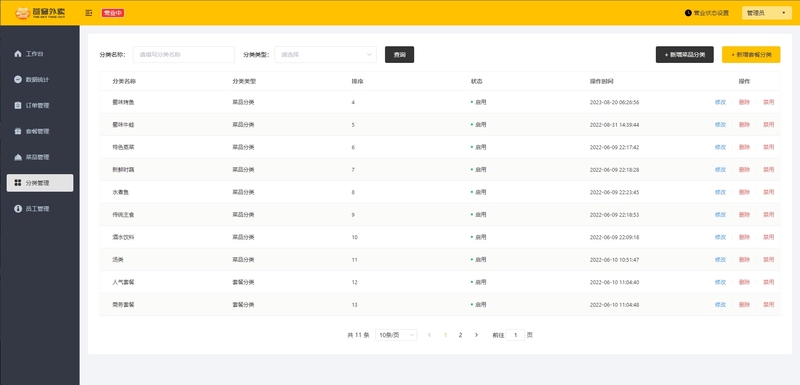Open 菜品管理 in the sidebar
The image size is (800, 385).
tap(40, 157)
